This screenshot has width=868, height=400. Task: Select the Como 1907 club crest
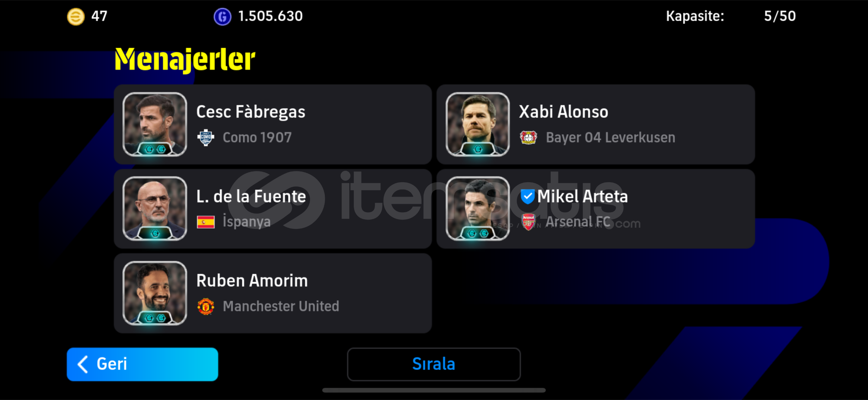206,138
